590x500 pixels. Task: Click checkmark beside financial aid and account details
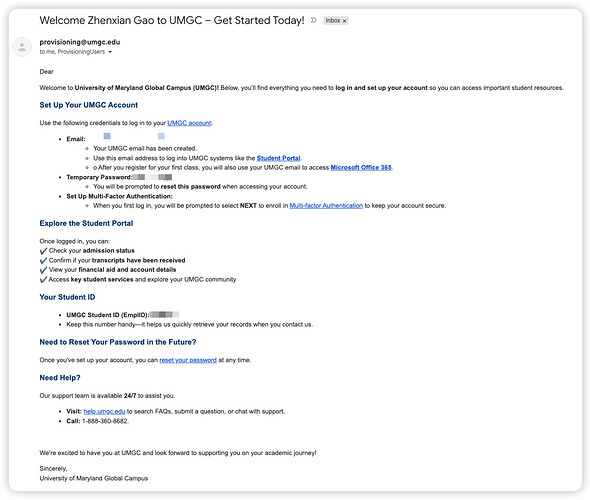coord(43,270)
